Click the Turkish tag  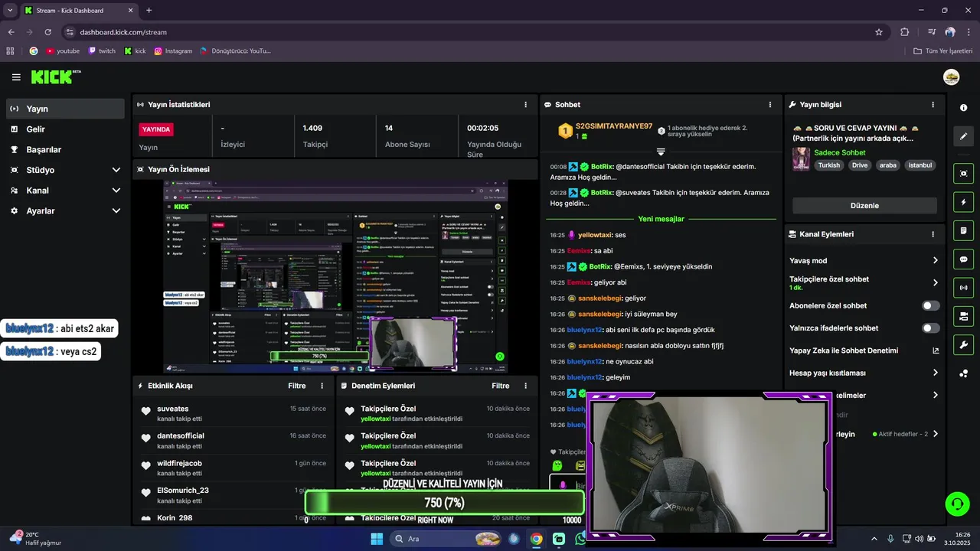(x=828, y=165)
